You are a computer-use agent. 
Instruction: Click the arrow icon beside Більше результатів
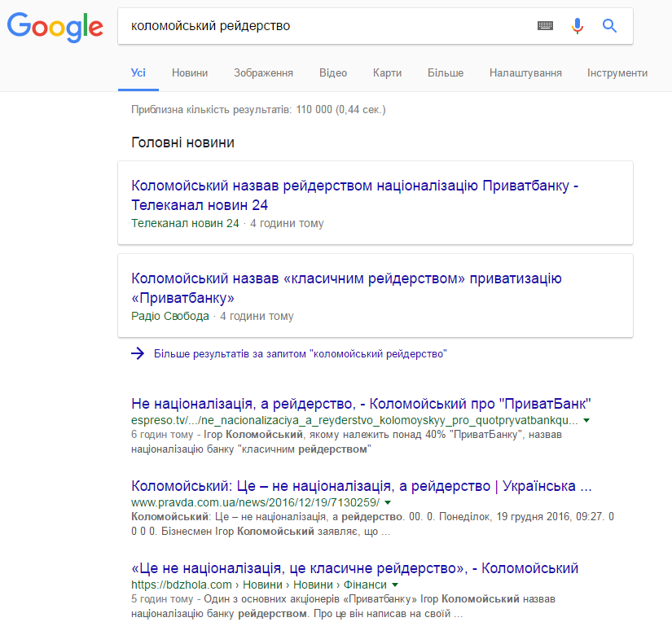pyautogui.click(x=138, y=353)
